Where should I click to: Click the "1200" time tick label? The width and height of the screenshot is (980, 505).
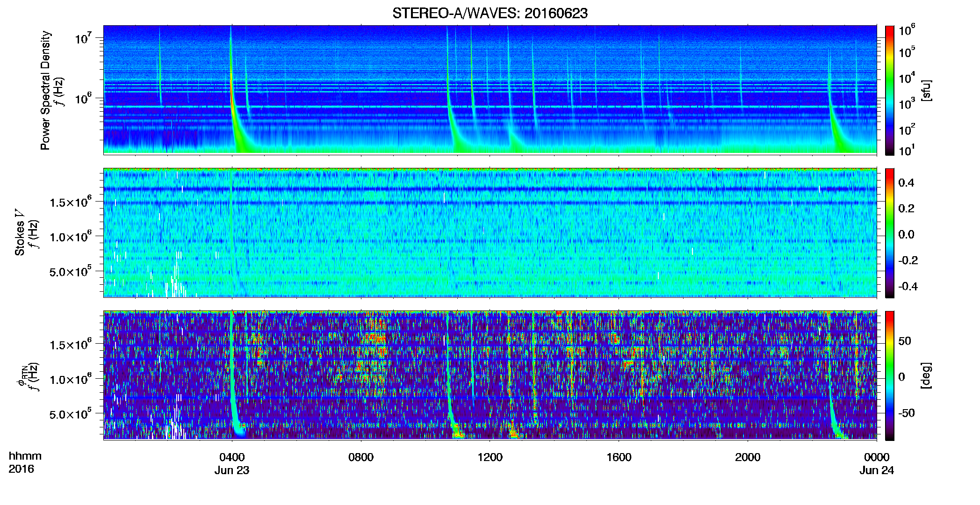[490, 457]
